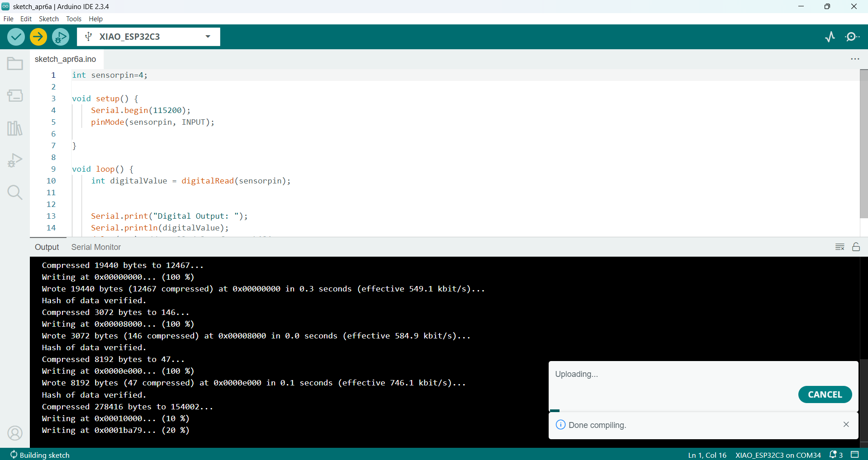Toggle the output scroll lock icon
Image resolution: width=868 pixels, height=460 pixels.
point(856,247)
